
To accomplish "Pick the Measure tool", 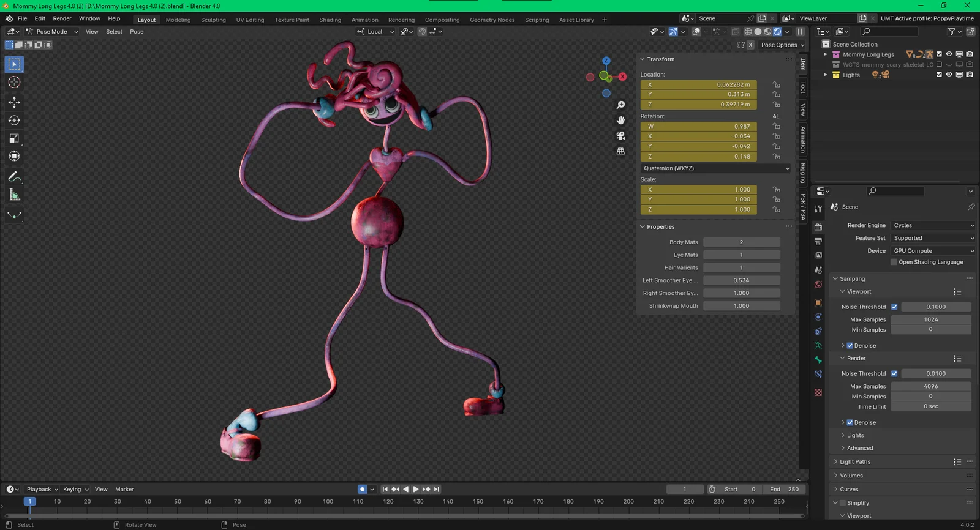I will (14, 195).
